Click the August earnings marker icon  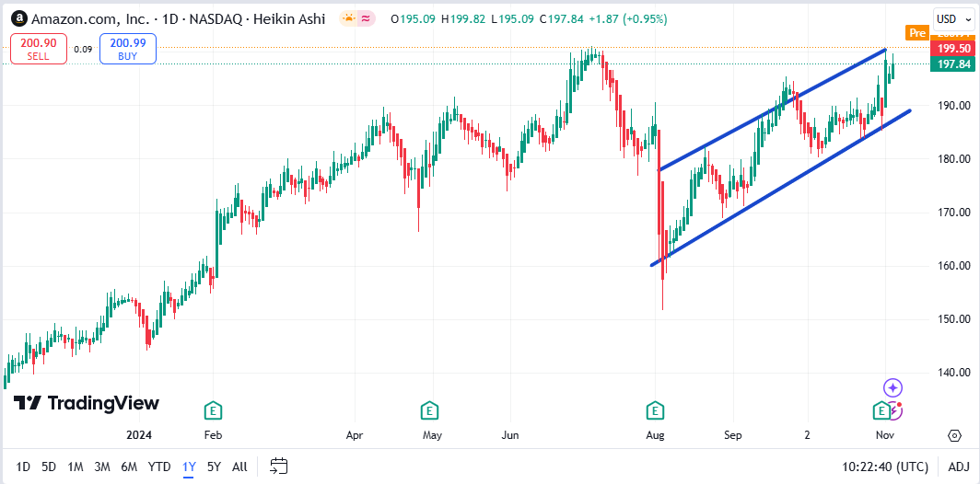pyautogui.click(x=655, y=410)
